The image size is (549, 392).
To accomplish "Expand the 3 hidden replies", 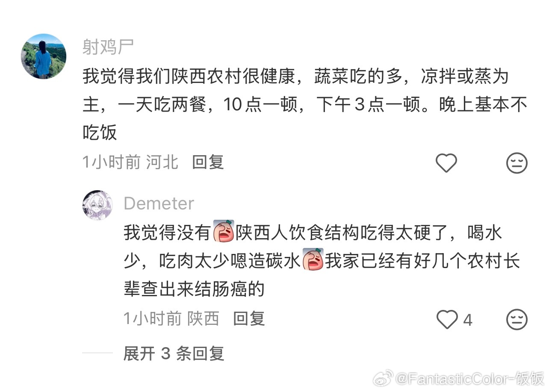I will pyautogui.click(x=174, y=354).
